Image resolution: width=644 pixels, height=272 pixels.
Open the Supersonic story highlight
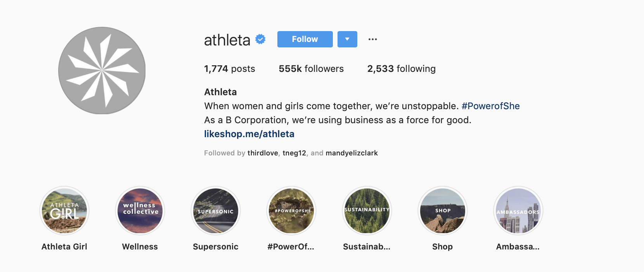(x=216, y=211)
